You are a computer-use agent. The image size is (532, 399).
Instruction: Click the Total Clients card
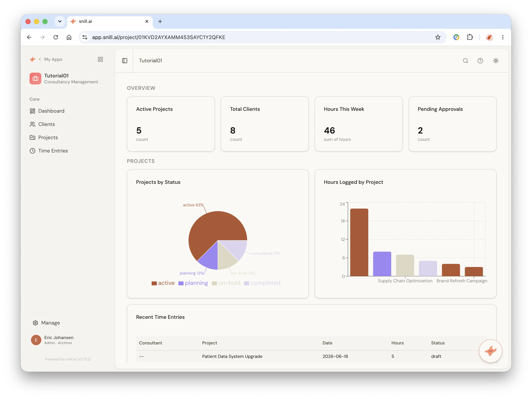point(265,124)
